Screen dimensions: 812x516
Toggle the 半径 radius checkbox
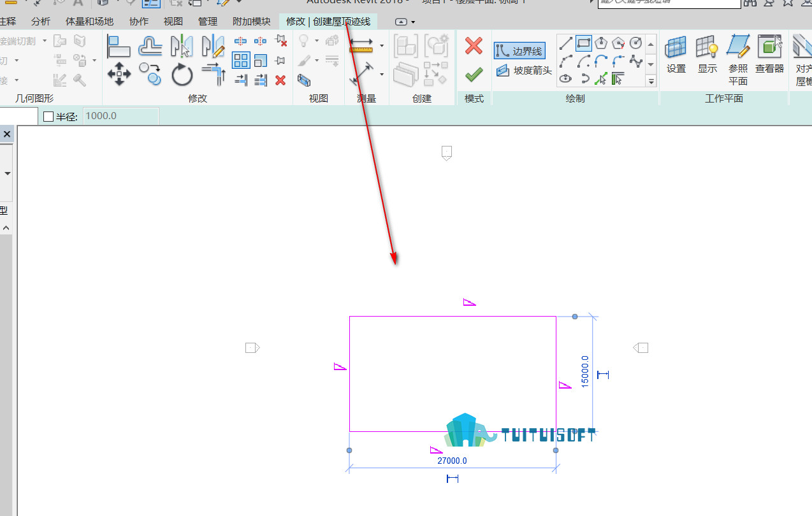pyautogui.click(x=48, y=117)
